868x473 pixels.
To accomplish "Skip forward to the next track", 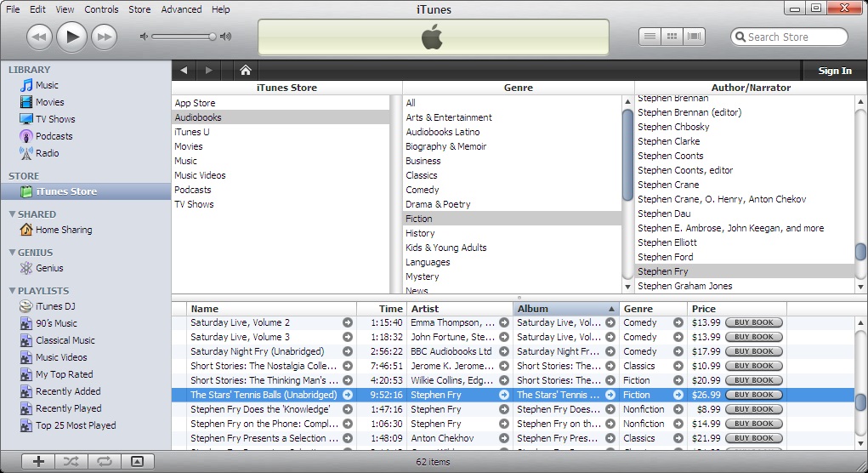I will (x=104, y=37).
